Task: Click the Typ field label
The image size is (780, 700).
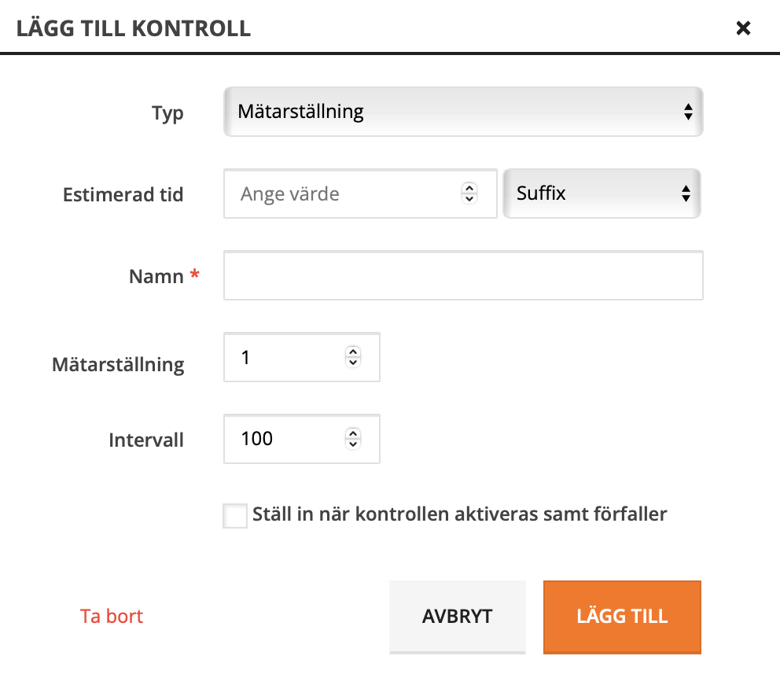Action: point(167,113)
